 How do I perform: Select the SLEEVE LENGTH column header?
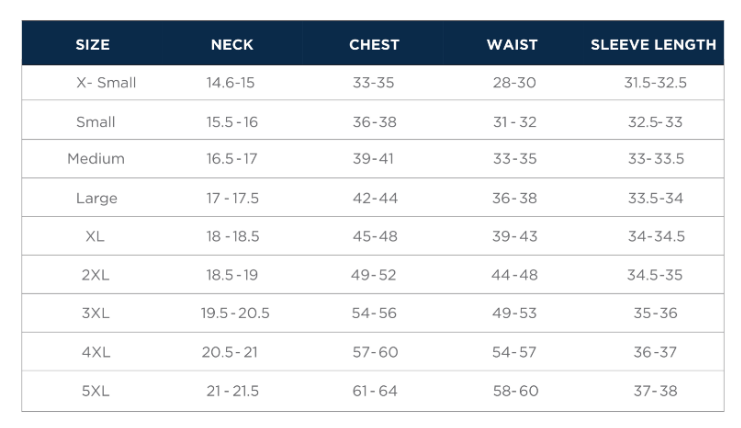pos(653,45)
